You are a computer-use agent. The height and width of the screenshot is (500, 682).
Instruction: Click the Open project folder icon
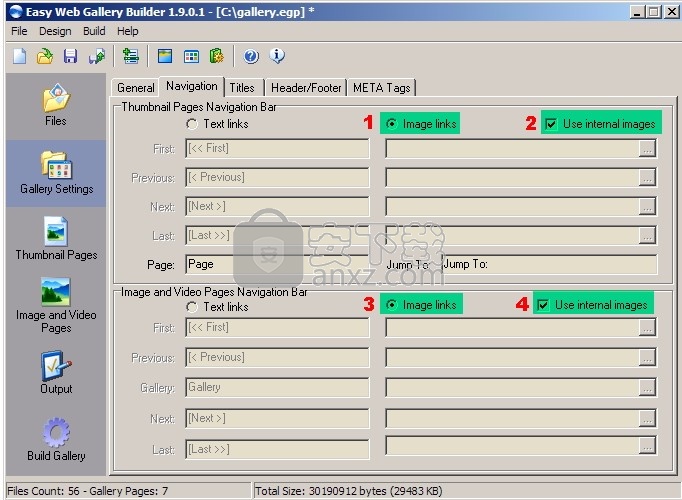point(45,56)
